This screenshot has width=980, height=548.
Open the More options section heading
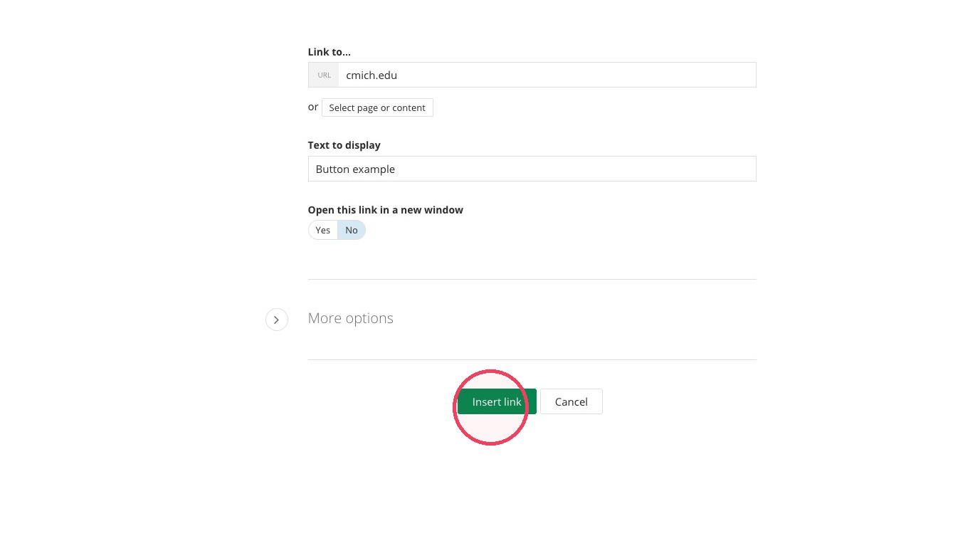pyautogui.click(x=351, y=318)
